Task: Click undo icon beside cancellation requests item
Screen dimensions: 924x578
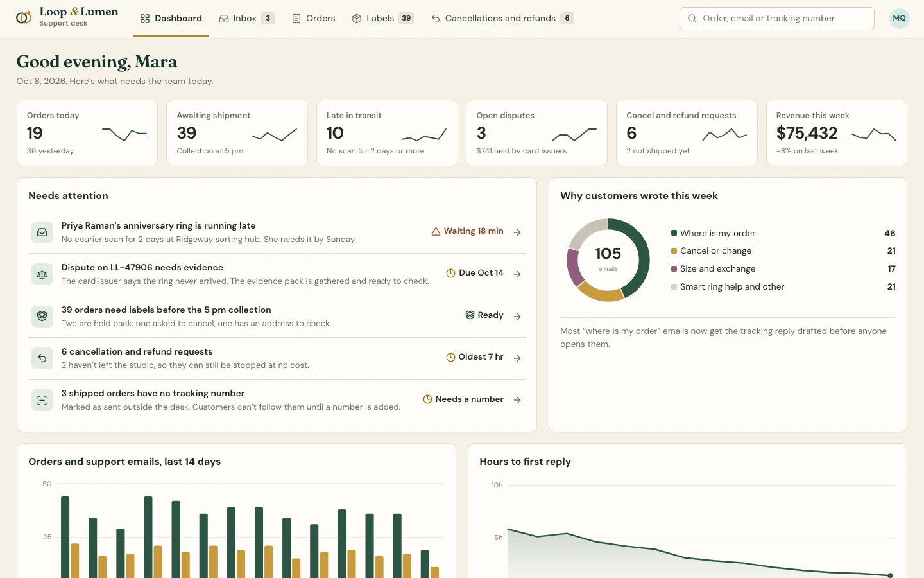Action: click(x=42, y=358)
